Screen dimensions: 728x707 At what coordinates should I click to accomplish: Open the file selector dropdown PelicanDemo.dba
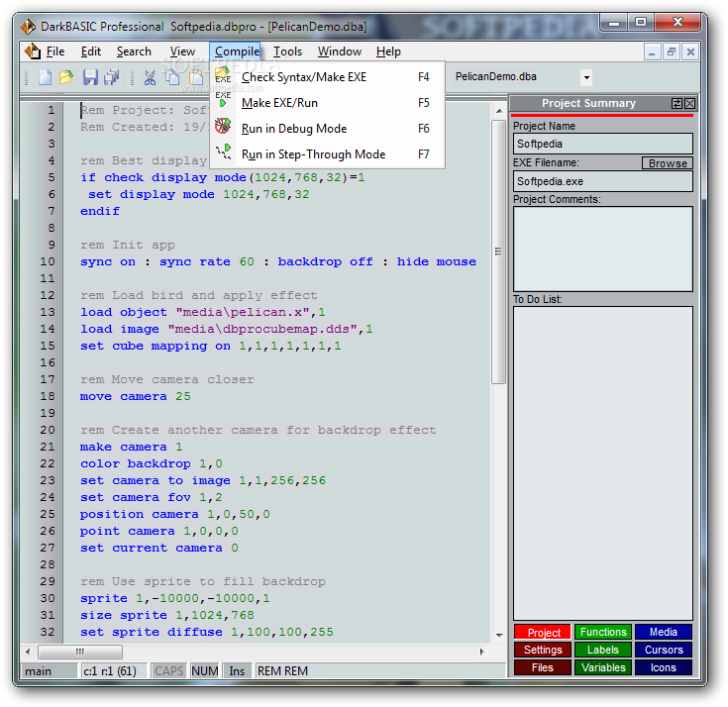[586, 77]
